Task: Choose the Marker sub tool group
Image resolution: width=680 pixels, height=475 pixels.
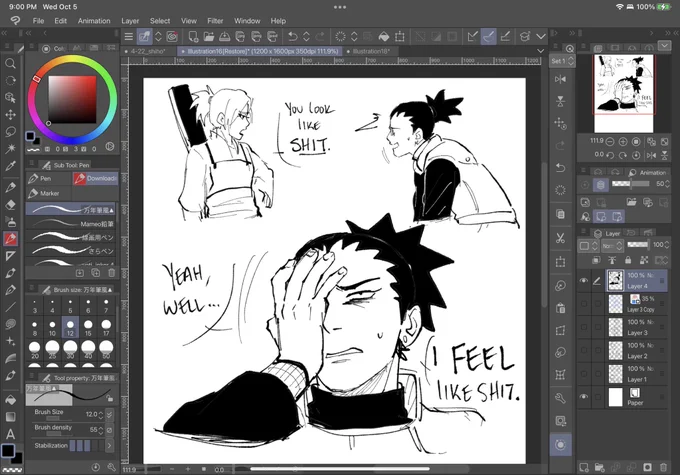Action: [x=48, y=193]
